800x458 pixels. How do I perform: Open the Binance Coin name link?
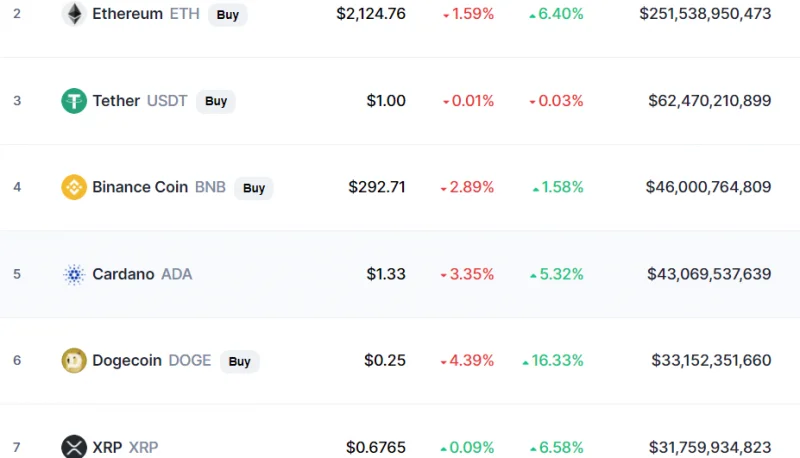click(x=140, y=187)
